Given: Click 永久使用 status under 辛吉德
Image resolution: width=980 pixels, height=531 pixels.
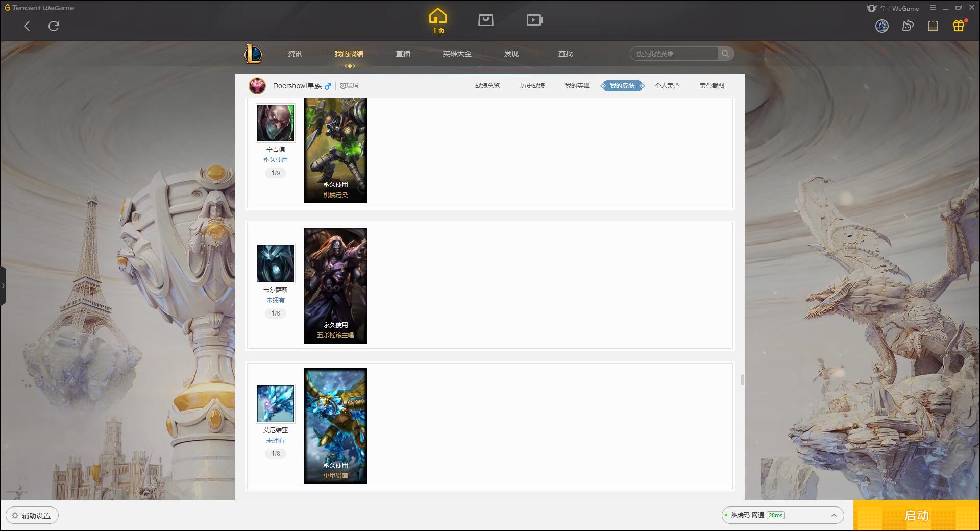Looking at the screenshot, I should tap(276, 160).
